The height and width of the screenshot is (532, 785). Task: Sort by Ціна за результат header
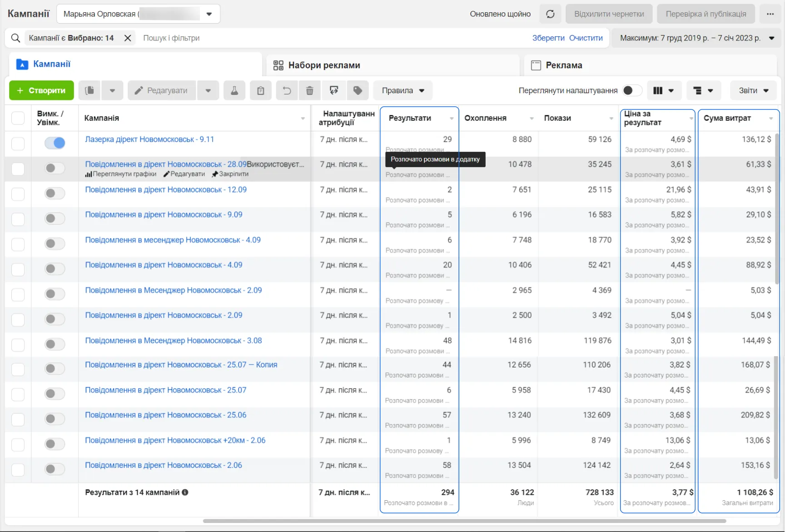coord(643,118)
